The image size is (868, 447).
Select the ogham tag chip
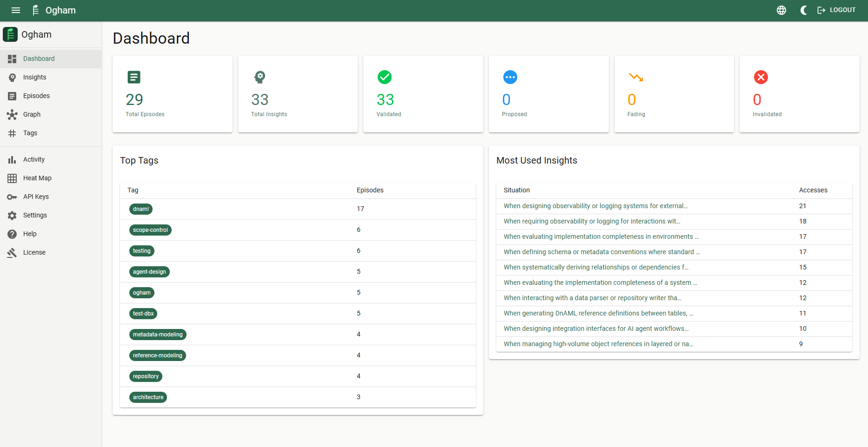[142, 293]
